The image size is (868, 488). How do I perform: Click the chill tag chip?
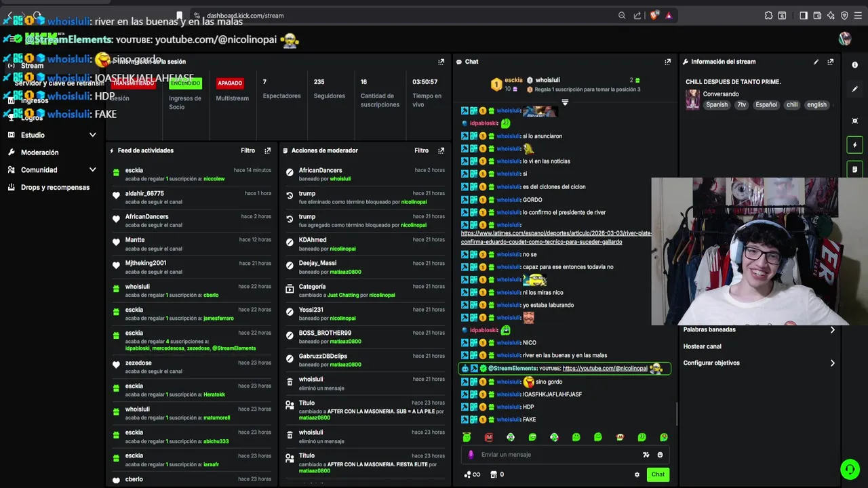(x=792, y=105)
